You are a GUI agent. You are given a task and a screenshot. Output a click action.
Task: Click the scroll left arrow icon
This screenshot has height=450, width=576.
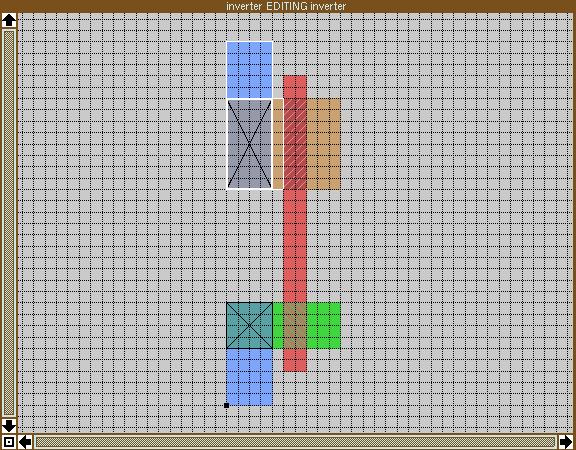coord(25,442)
